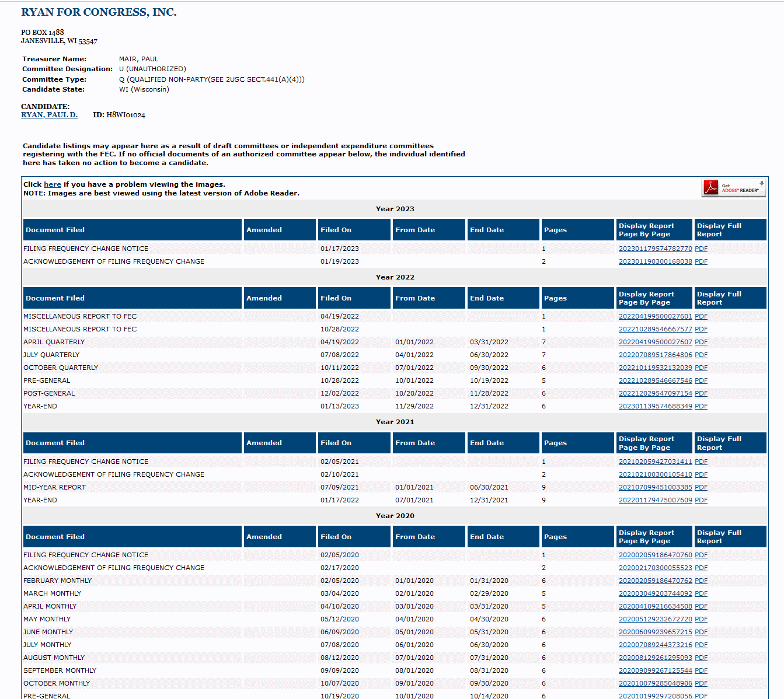Open report 202008129261295093 for August Monthly
The width and height of the screenshot is (784, 699).
tap(655, 658)
